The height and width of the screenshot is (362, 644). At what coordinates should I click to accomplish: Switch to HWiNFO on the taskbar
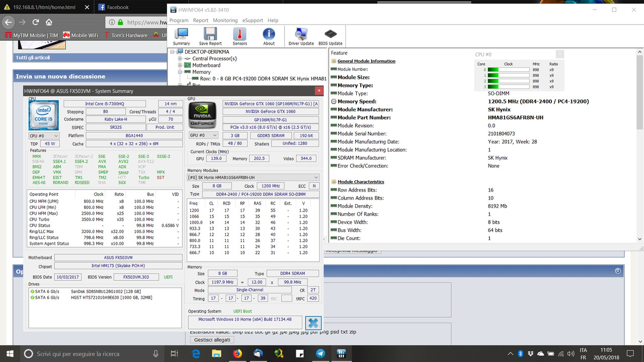coord(341,353)
